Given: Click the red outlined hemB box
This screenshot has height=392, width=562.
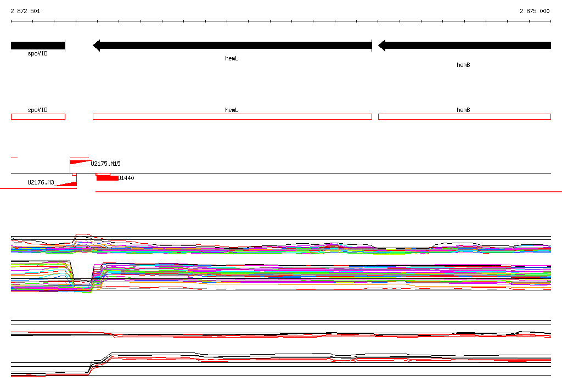Looking at the screenshot, I should (x=464, y=116).
